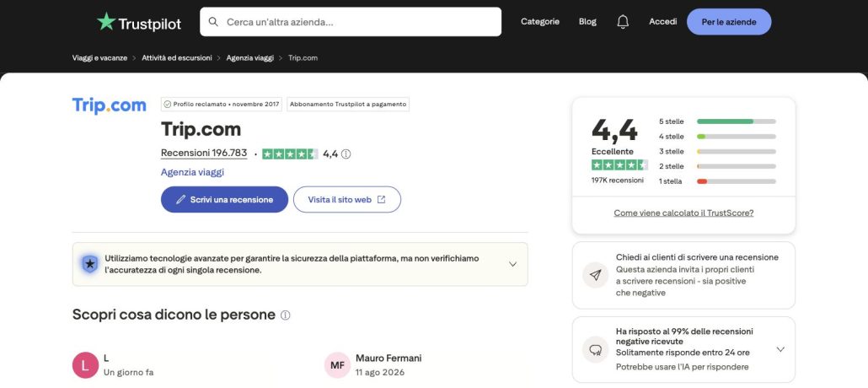Click reviewer name Mauro Fermani
The width and height of the screenshot is (868, 388).
pos(388,358)
